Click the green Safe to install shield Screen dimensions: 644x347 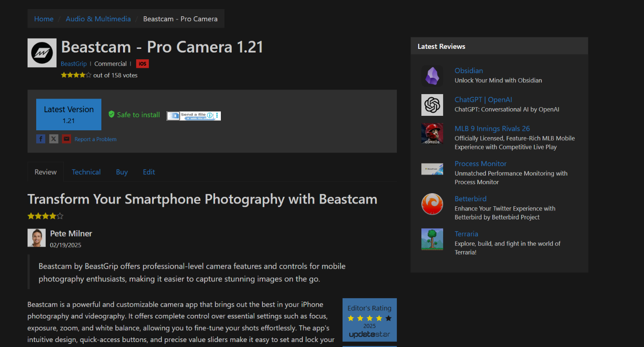click(111, 114)
